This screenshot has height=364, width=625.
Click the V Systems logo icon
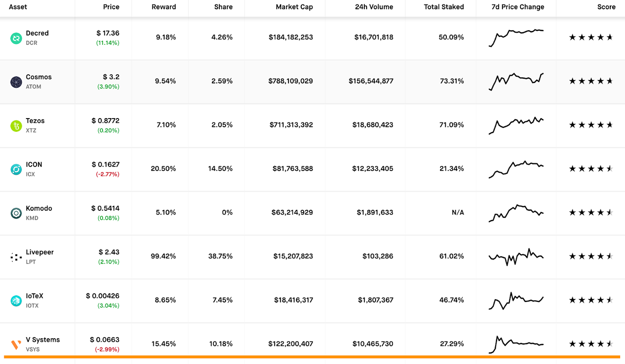16,345
